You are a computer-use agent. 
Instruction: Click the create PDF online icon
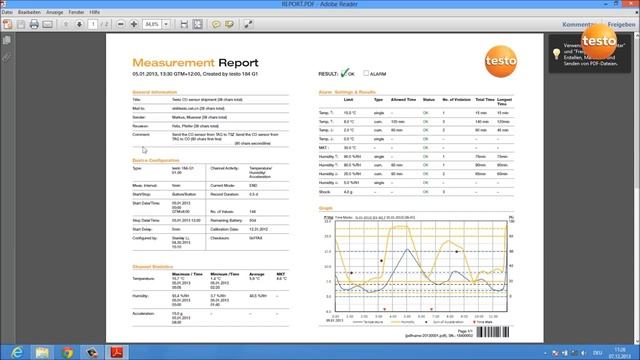[7, 24]
